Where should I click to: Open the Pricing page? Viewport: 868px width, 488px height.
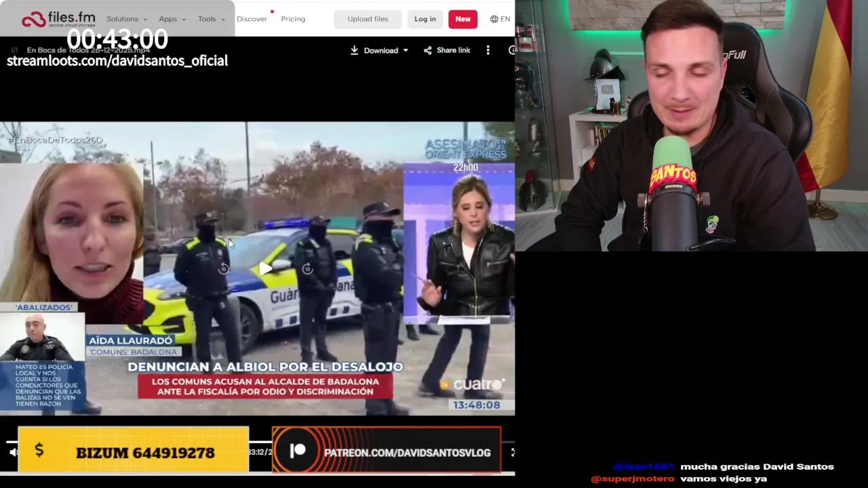pos(293,19)
